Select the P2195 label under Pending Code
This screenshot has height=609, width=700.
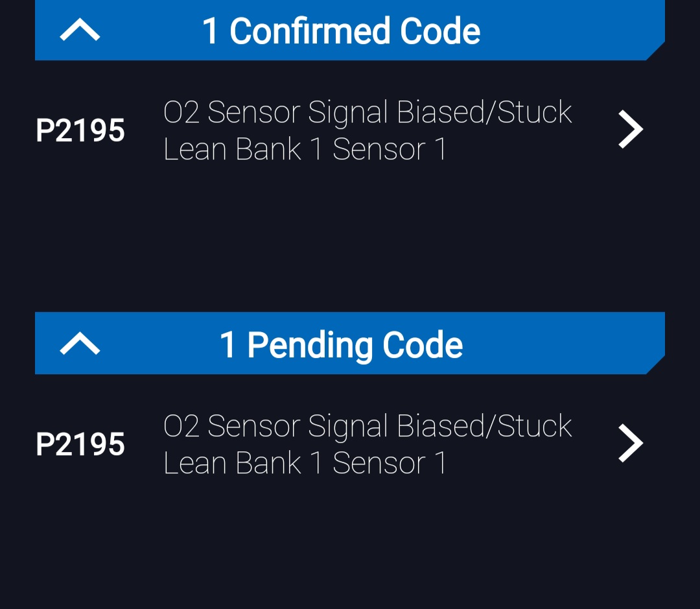[80, 444]
